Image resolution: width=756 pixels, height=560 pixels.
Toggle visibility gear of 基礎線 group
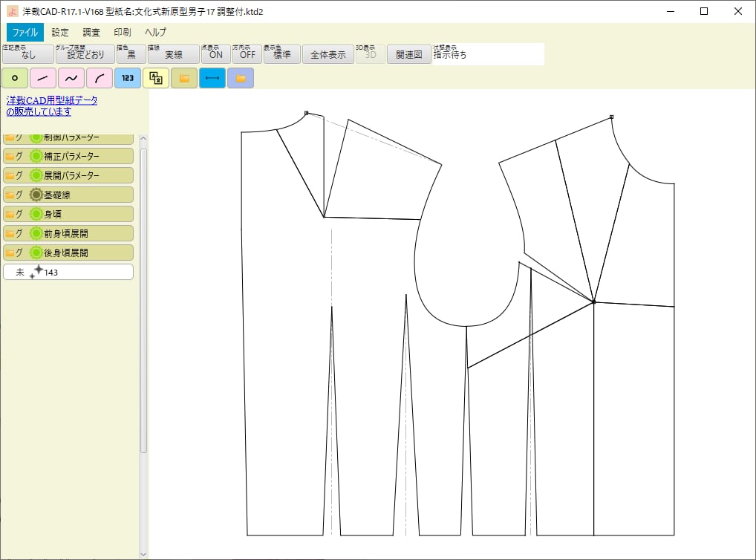tap(36, 195)
